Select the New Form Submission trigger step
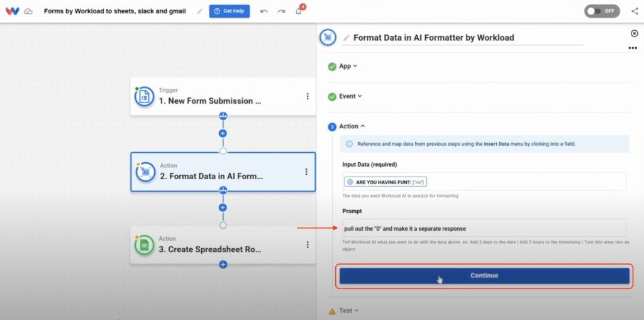The width and height of the screenshot is (644, 320). pos(223,97)
